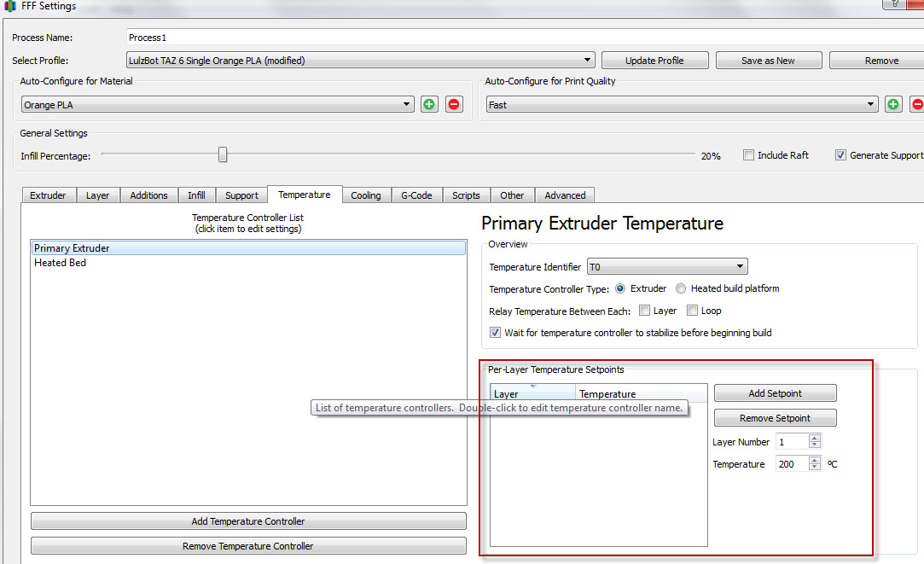This screenshot has width=924, height=564.
Task: Open the G-Code tab
Action: click(416, 195)
